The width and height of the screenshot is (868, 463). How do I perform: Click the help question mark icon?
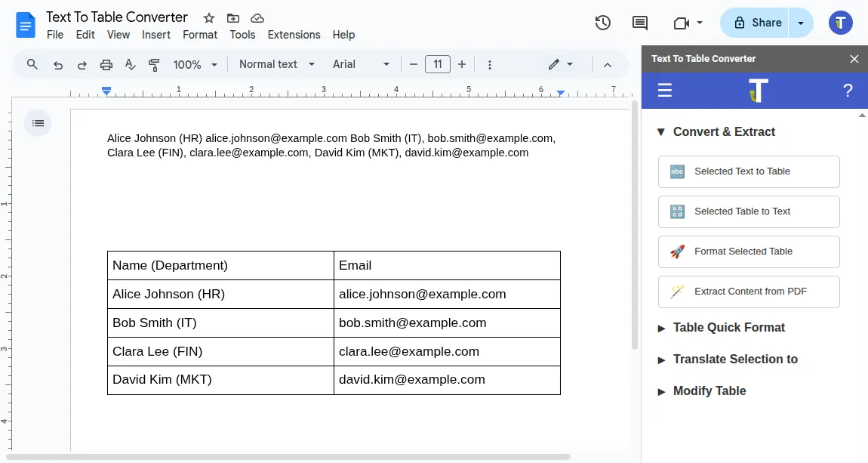pyautogui.click(x=848, y=91)
